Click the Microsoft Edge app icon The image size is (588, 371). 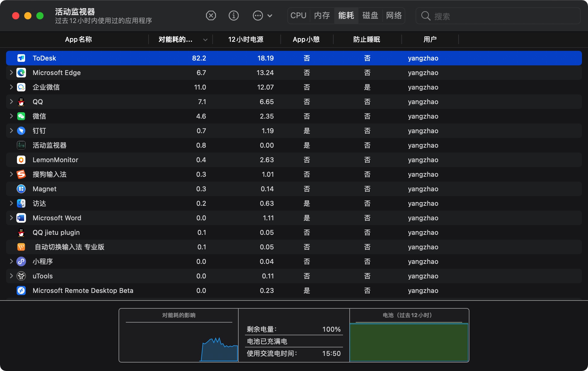point(21,73)
